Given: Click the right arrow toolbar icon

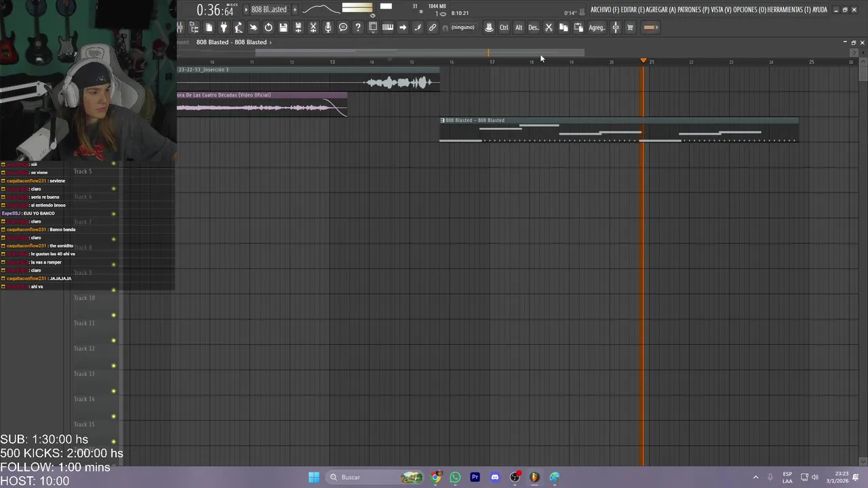Looking at the screenshot, I should point(403,27).
